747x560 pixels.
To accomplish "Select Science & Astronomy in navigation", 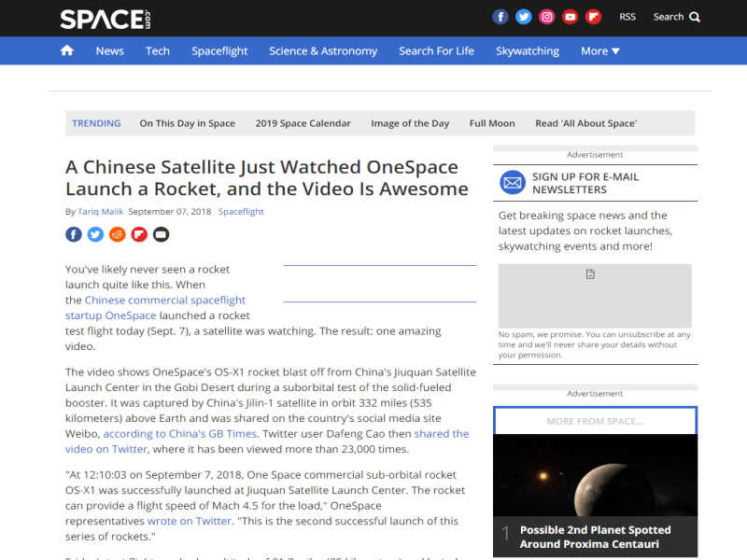I will (323, 50).
